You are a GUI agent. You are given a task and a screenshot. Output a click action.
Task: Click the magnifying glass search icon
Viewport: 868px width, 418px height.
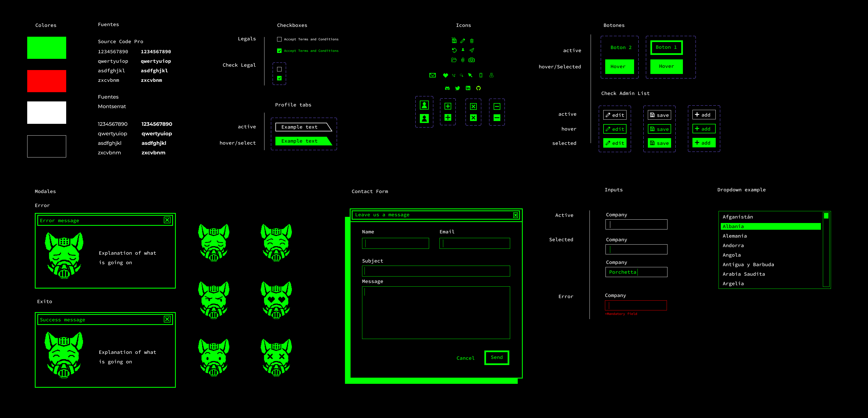point(462,75)
